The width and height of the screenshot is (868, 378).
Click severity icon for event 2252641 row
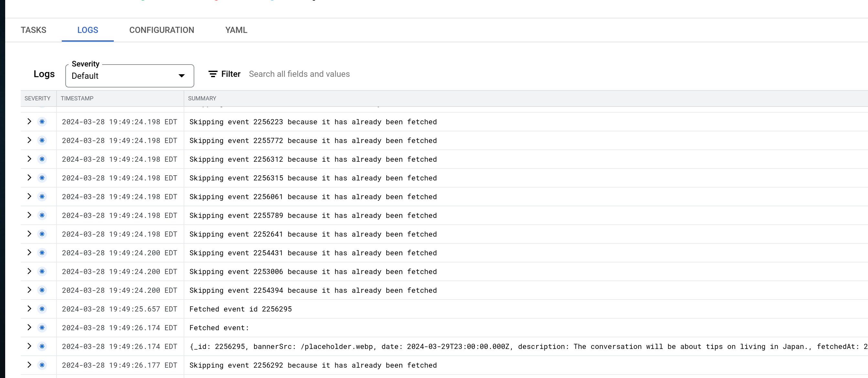[x=42, y=234]
